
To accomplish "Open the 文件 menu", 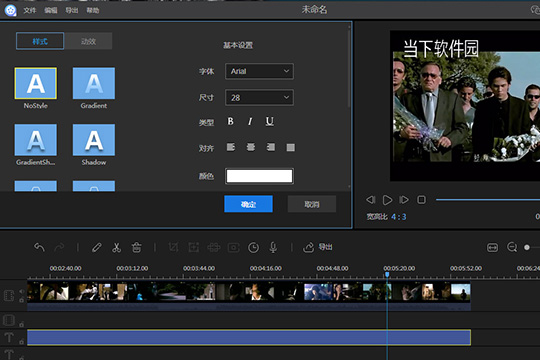I will (x=30, y=10).
